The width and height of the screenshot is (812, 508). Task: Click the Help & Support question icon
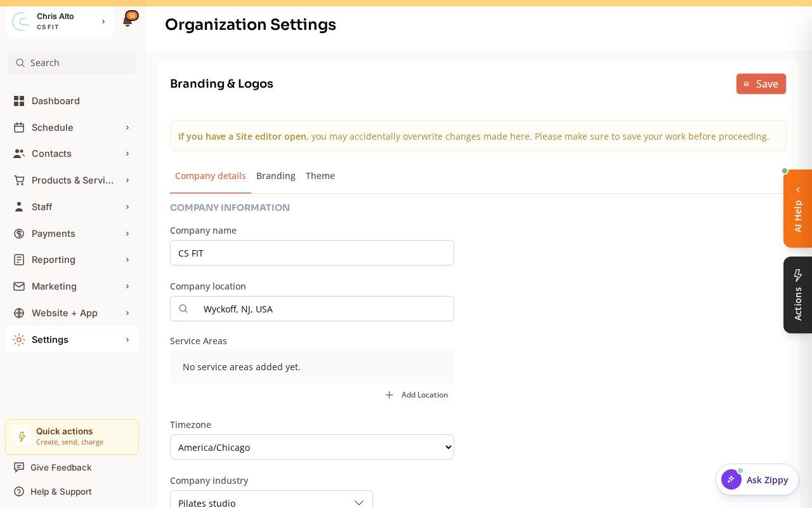point(19,491)
